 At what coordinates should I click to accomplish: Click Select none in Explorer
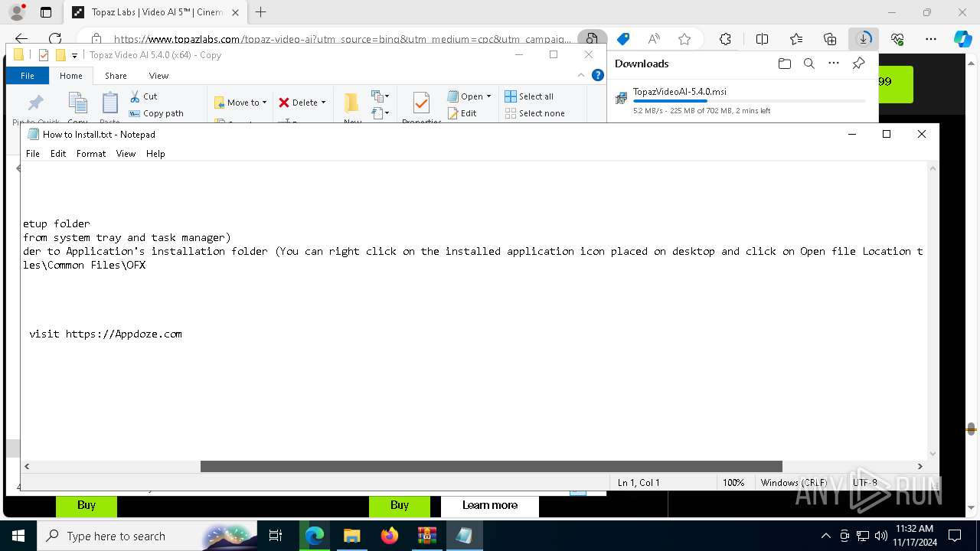pos(534,113)
